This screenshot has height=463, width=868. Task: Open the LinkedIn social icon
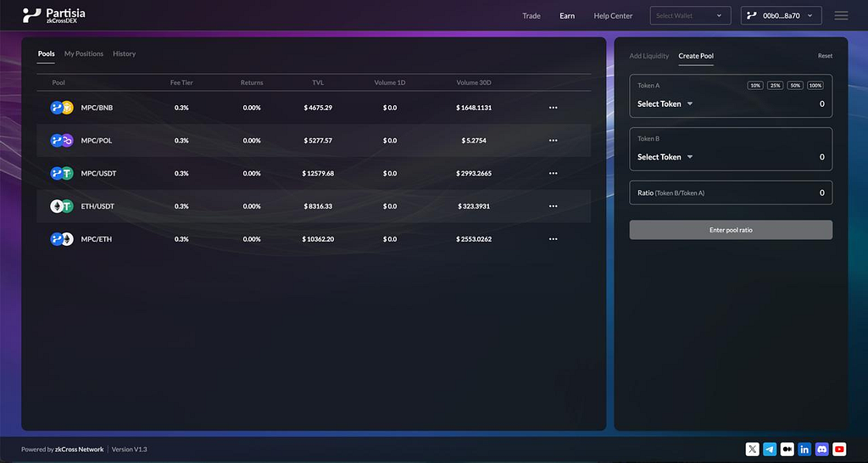point(804,449)
